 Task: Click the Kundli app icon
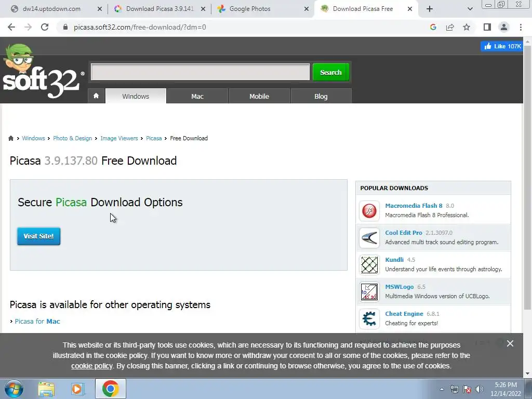[x=369, y=265]
